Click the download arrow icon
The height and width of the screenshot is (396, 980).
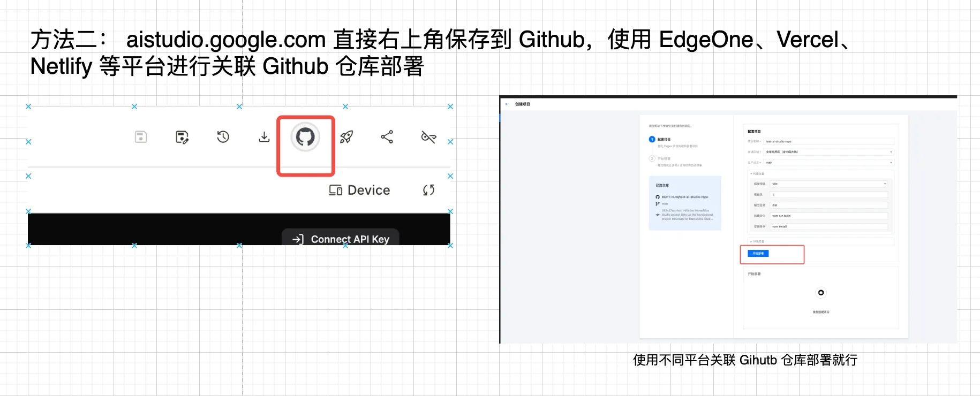tap(264, 137)
